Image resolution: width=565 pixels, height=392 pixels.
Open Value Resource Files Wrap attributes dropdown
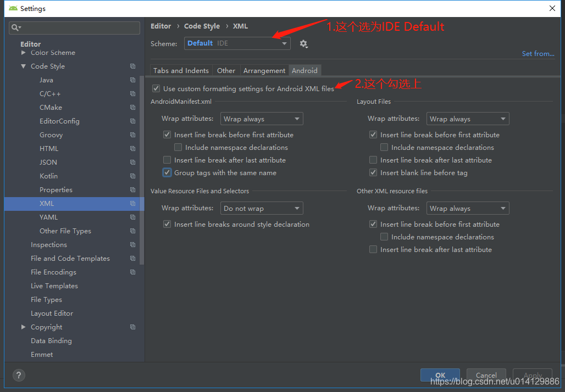coord(262,209)
